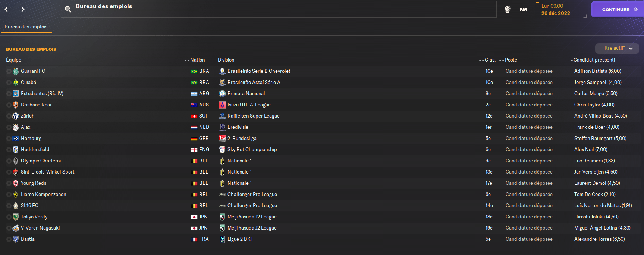Image resolution: width=644 pixels, height=255 pixels.
Task: Sort by the Poste column header
Action: [511, 60]
